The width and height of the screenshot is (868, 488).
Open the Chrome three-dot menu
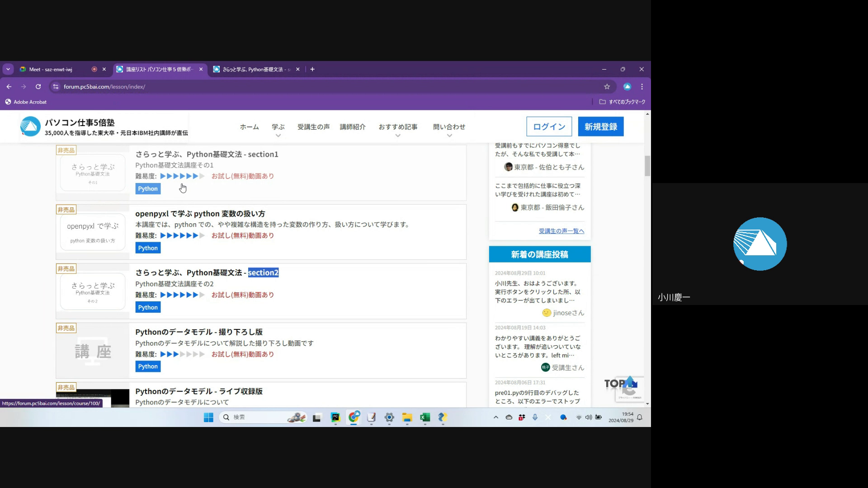pyautogui.click(x=642, y=87)
